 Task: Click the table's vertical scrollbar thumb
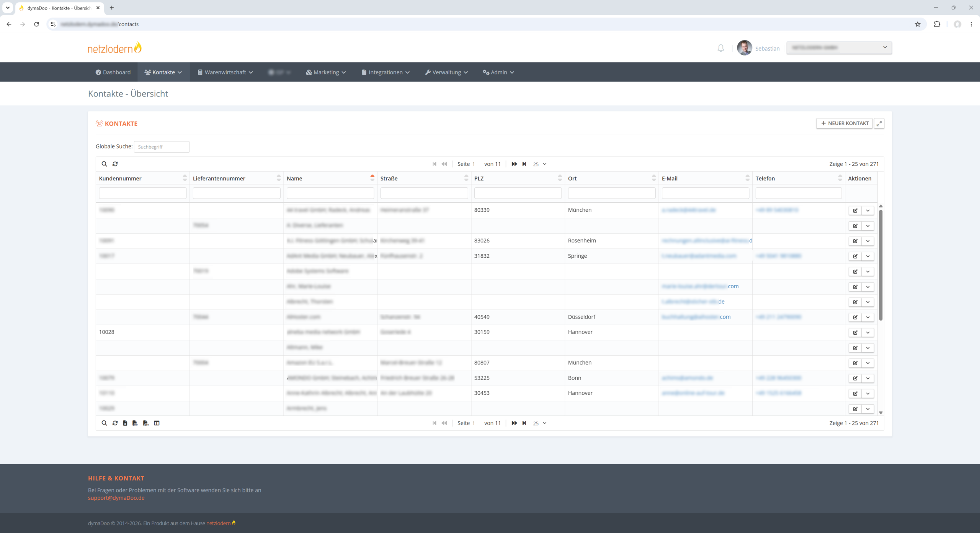click(x=881, y=265)
